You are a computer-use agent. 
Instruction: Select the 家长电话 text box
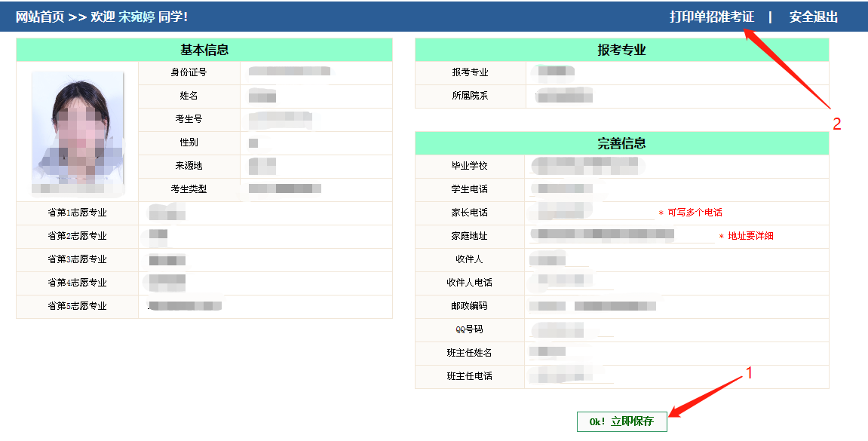click(590, 213)
